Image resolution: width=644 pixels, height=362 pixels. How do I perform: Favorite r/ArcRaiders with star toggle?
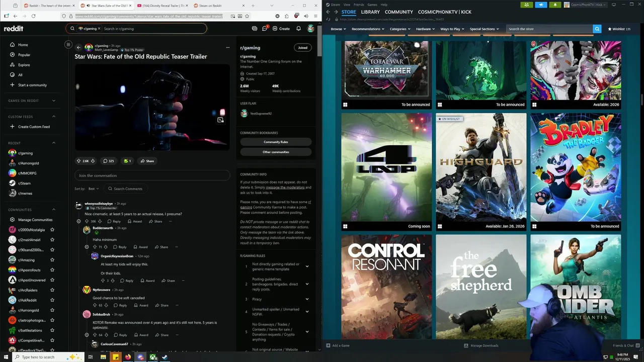point(52,290)
